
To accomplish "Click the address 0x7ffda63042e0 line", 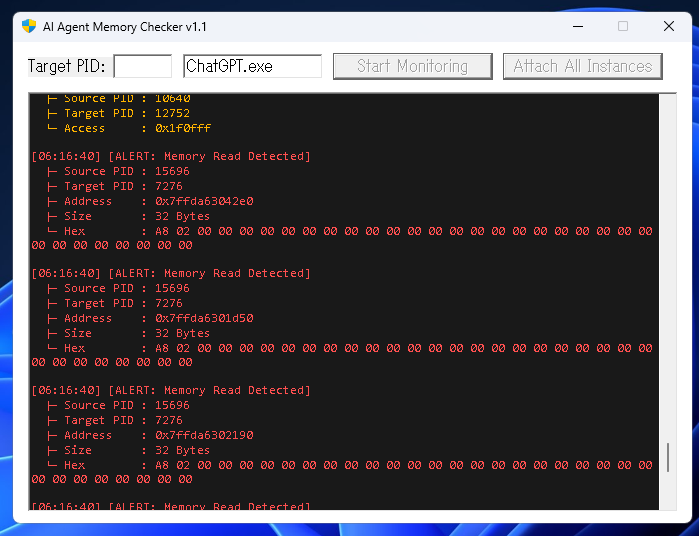I will pos(150,201).
